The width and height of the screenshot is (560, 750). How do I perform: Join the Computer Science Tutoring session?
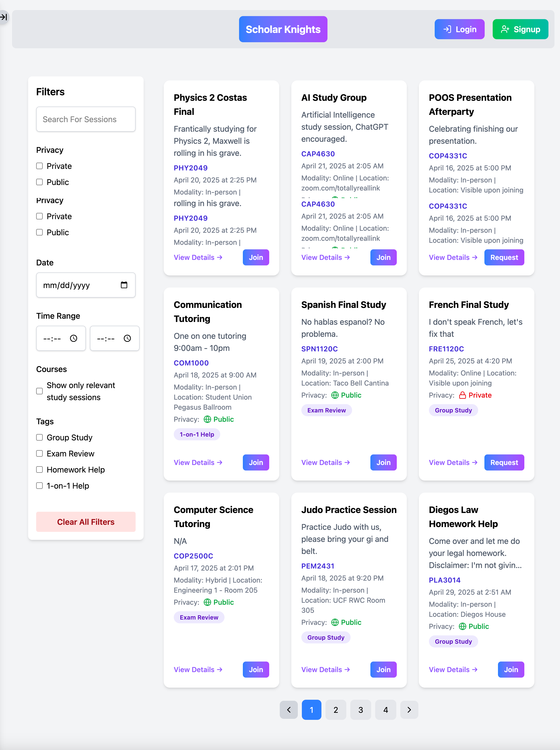[256, 670]
